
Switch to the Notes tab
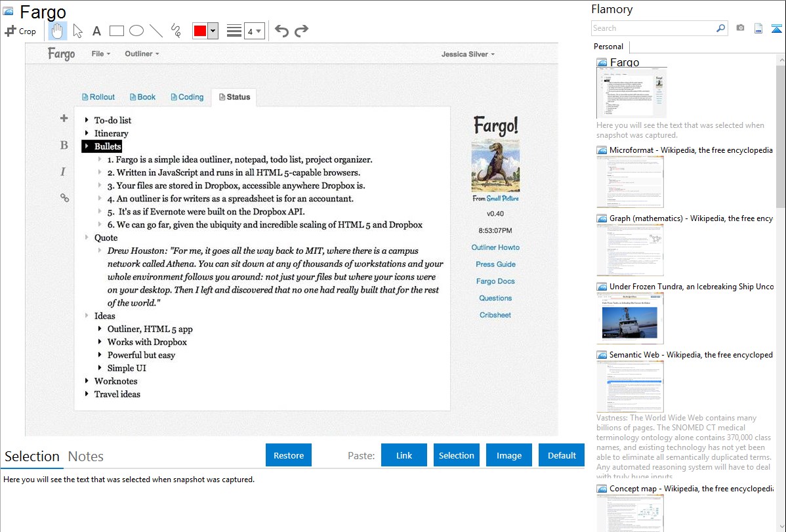86,457
